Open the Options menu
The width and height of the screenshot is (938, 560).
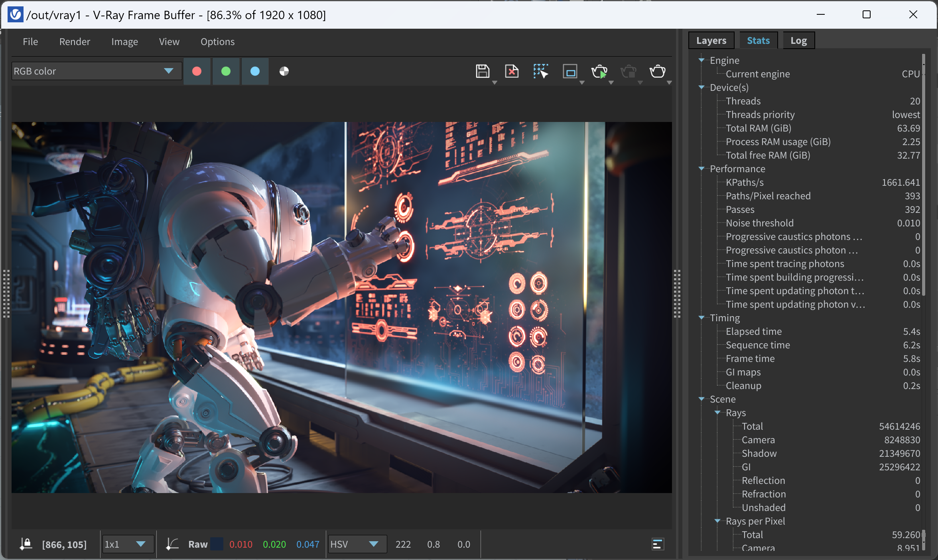pos(217,42)
